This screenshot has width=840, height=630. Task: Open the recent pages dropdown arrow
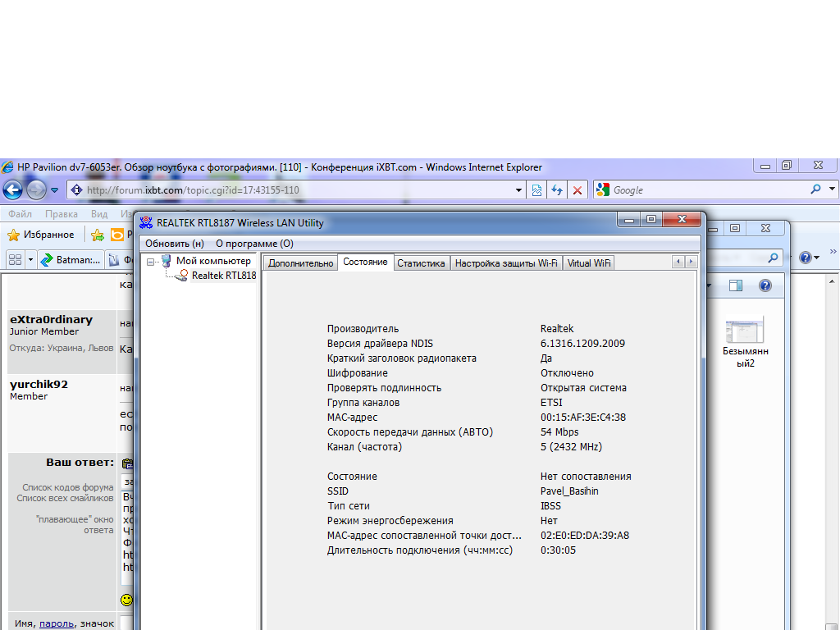(x=55, y=189)
